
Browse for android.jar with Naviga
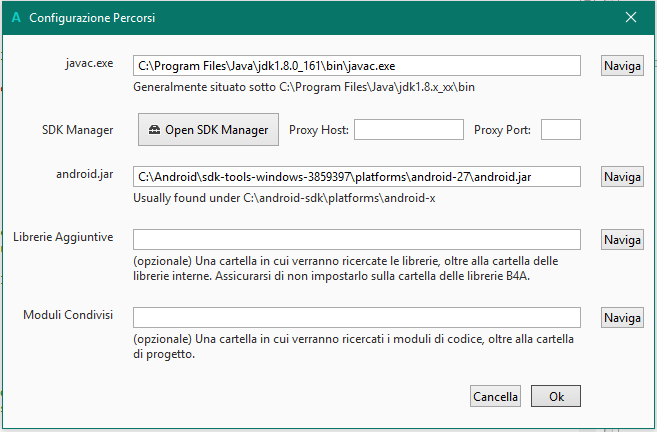[x=622, y=176]
